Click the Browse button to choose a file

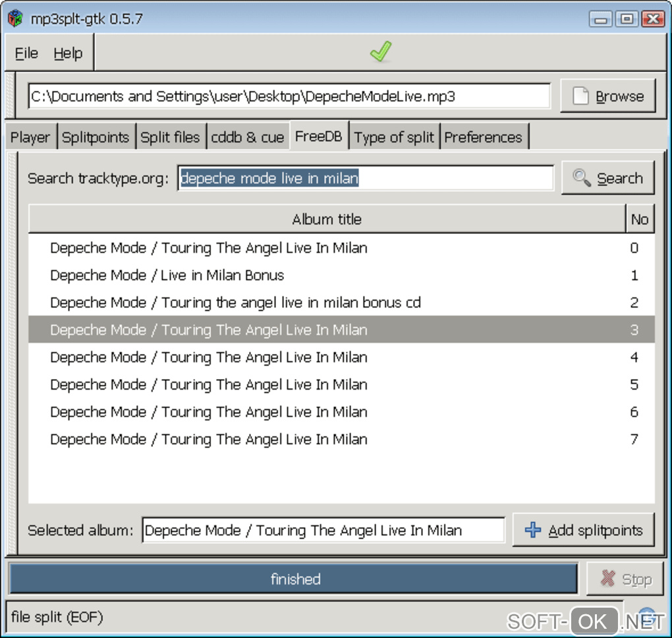(607, 96)
